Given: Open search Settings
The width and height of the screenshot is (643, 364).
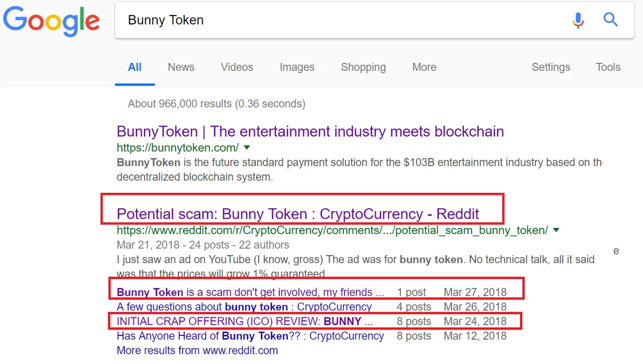Looking at the screenshot, I should tap(551, 67).
